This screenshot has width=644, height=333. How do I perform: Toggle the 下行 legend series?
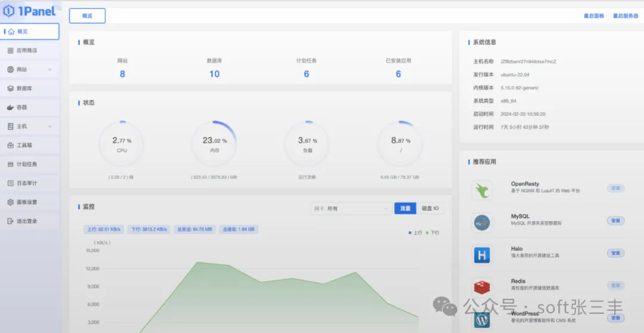pyautogui.click(x=432, y=233)
